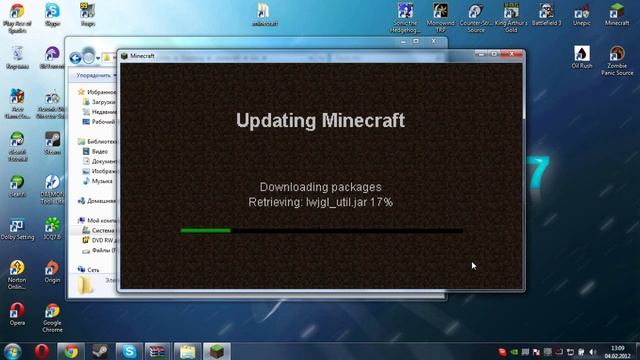This screenshot has height=360, width=640.
Task: Open the Windows Start menu
Action: click(x=13, y=351)
